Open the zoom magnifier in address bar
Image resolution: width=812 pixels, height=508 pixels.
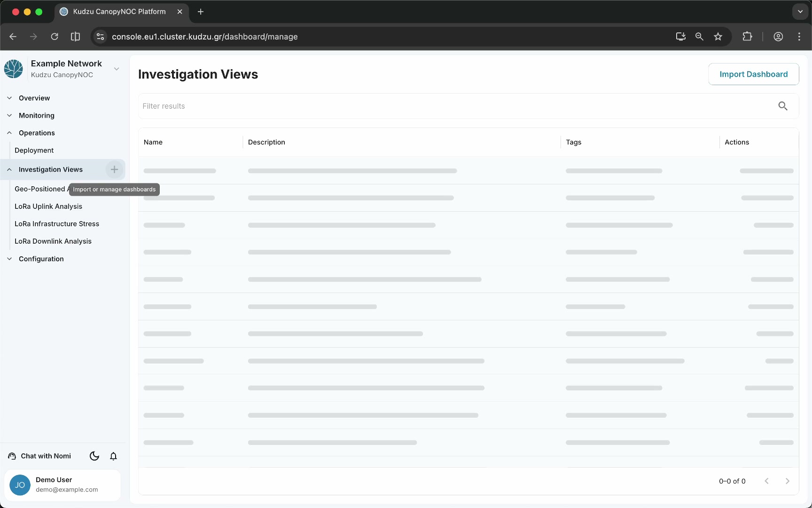pos(699,37)
